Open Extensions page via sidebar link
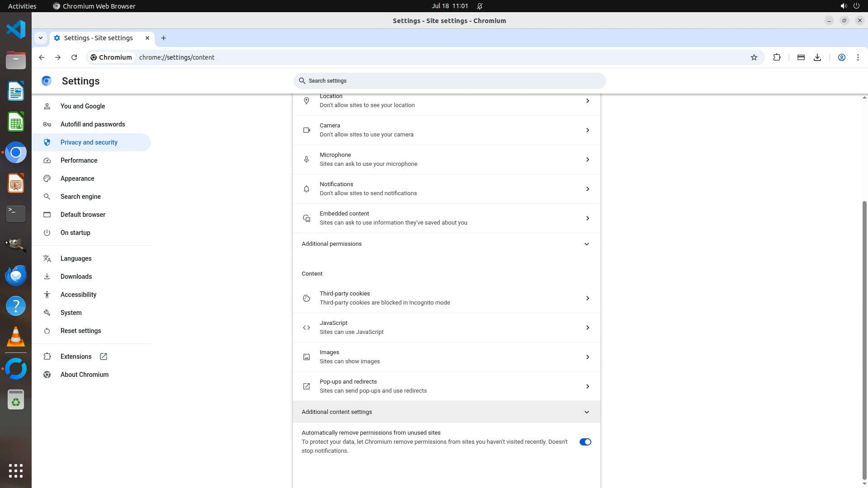868x488 pixels. click(76, 357)
